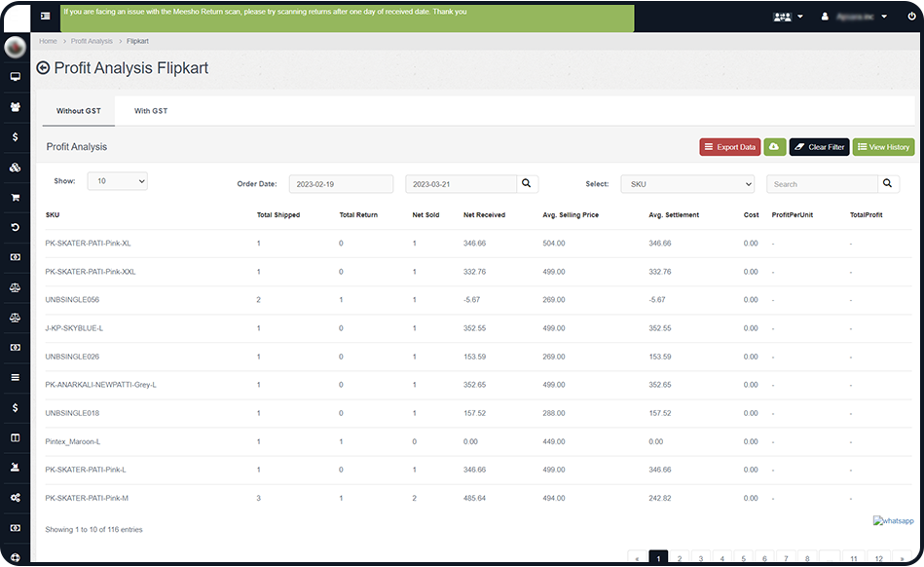Open the shopping cart icon in sidebar
This screenshot has width=924, height=567.
(16, 198)
